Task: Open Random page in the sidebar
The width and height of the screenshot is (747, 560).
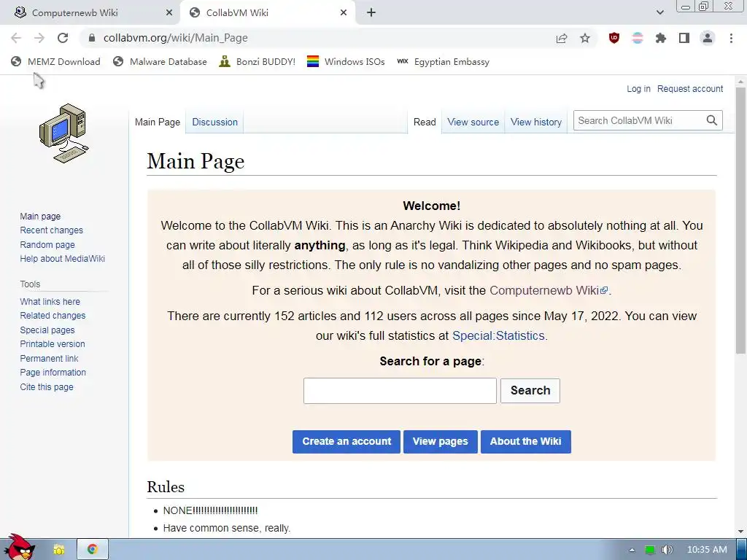Action: [x=47, y=245]
